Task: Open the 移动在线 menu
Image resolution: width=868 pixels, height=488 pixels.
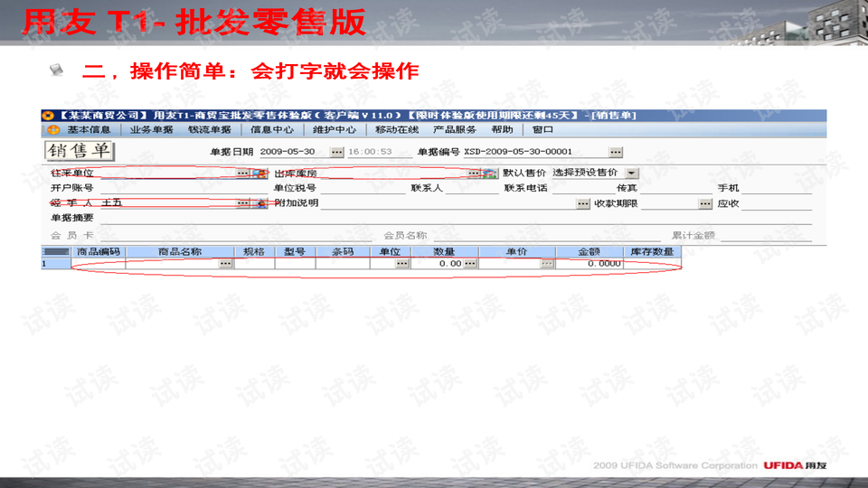Action: point(397,130)
